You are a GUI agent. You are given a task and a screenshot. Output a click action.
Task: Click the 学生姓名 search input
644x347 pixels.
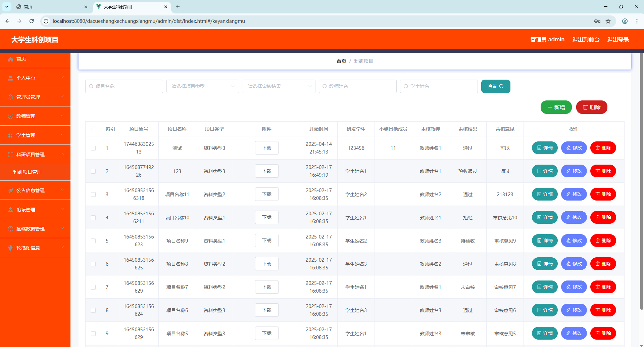tap(439, 86)
